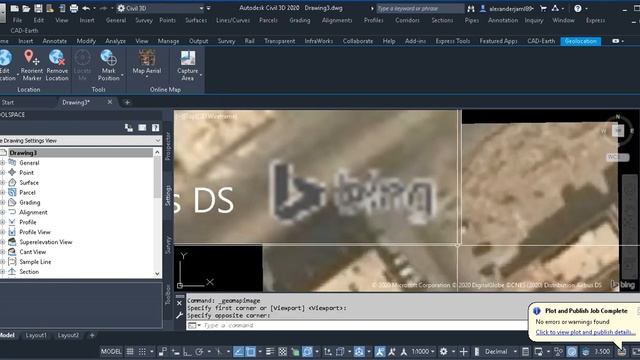Click the Toolspace panorama window icon
Viewport: 640px width, 360px height.
coord(142,128)
